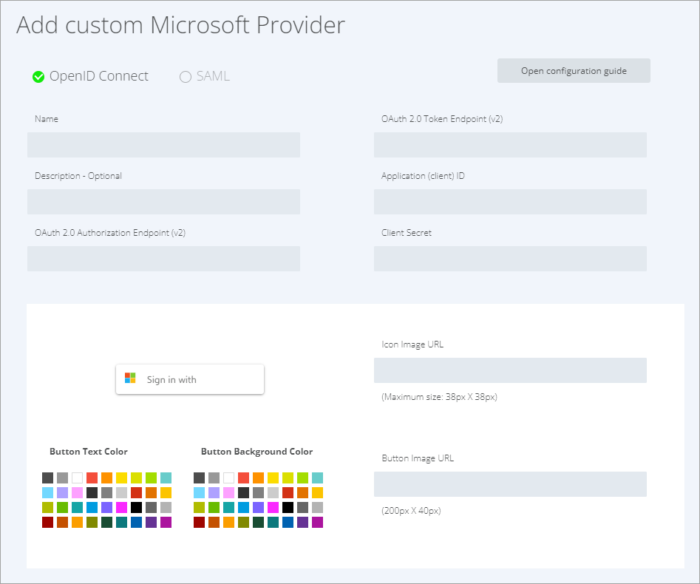Pick black in Button Text Color palette
Image resolution: width=700 pixels, height=584 pixels.
[136, 507]
